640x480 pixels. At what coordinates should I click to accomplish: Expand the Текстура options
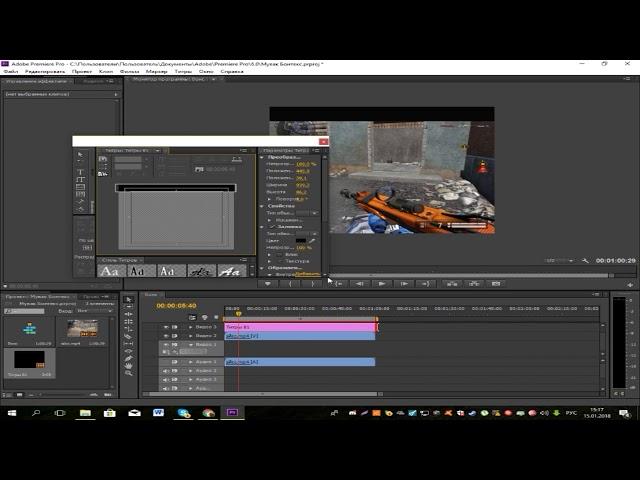click(x=269, y=261)
